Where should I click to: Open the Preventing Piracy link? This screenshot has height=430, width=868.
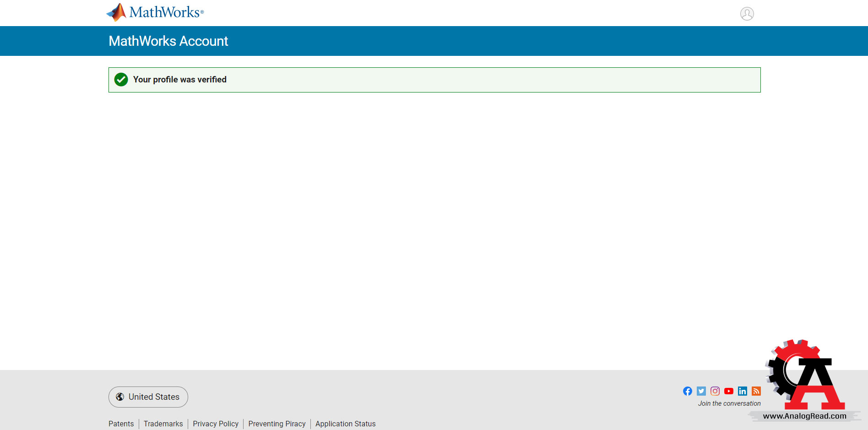277,424
